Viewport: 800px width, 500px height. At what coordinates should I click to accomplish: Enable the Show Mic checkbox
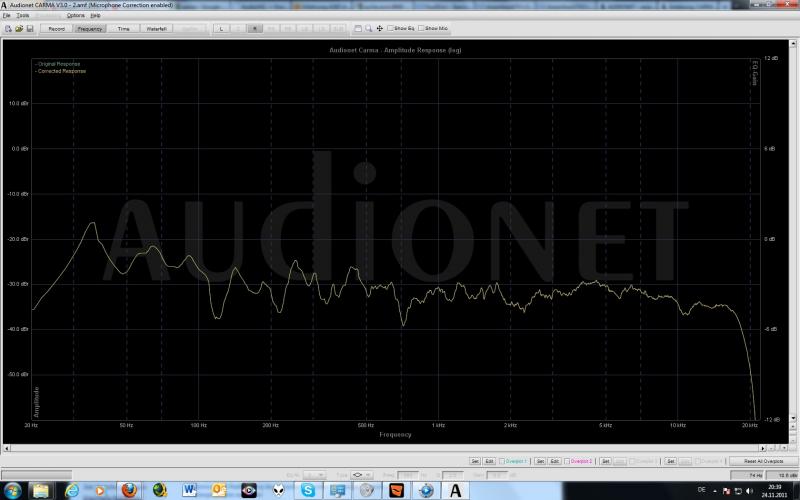click(422, 28)
